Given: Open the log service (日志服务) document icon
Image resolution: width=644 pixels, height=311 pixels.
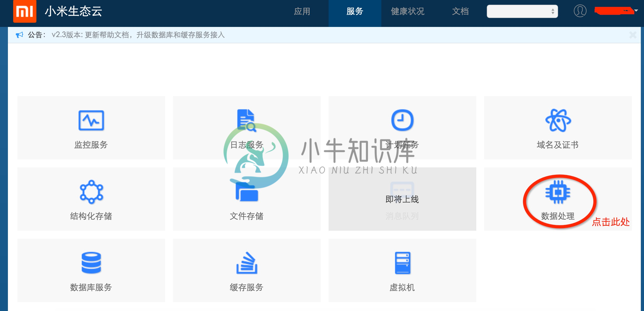Looking at the screenshot, I should point(247,120).
